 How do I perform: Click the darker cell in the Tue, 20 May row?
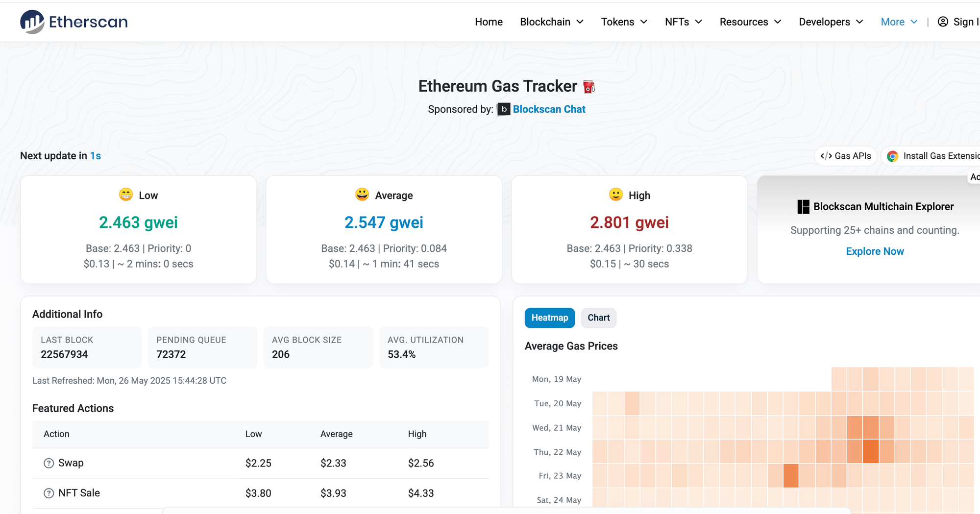632,403
